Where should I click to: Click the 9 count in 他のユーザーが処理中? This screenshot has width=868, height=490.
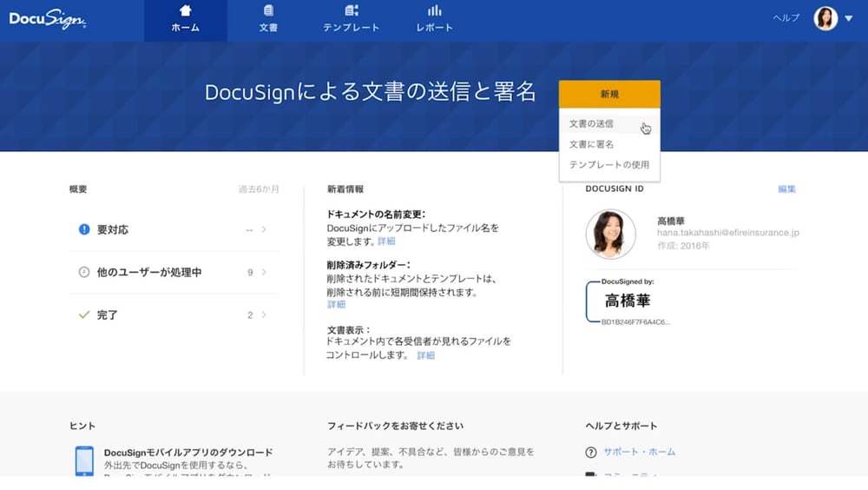tap(250, 272)
